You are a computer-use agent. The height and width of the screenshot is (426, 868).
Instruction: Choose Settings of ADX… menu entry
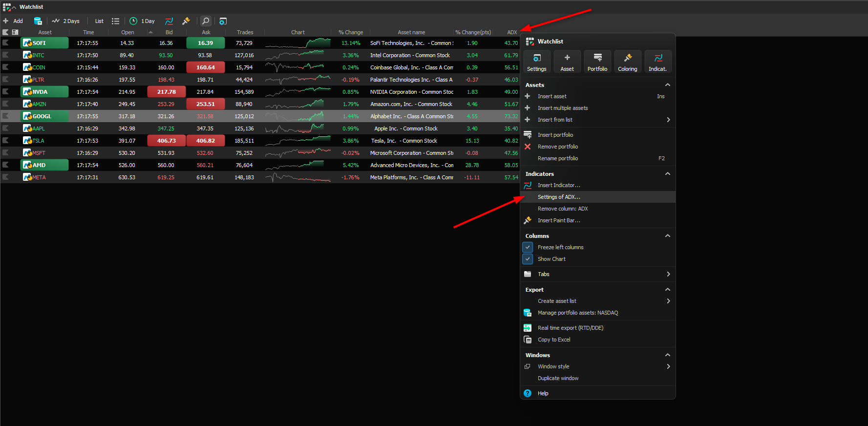(x=598, y=197)
